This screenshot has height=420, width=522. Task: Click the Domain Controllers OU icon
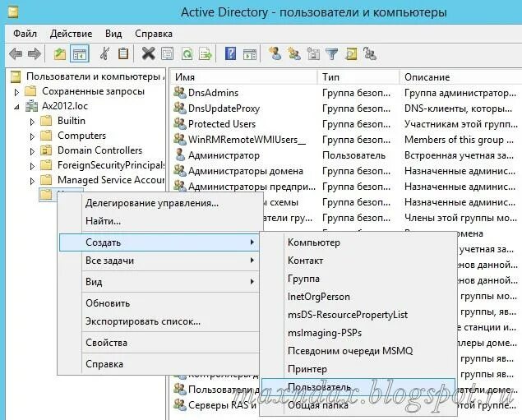coord(46,150)
